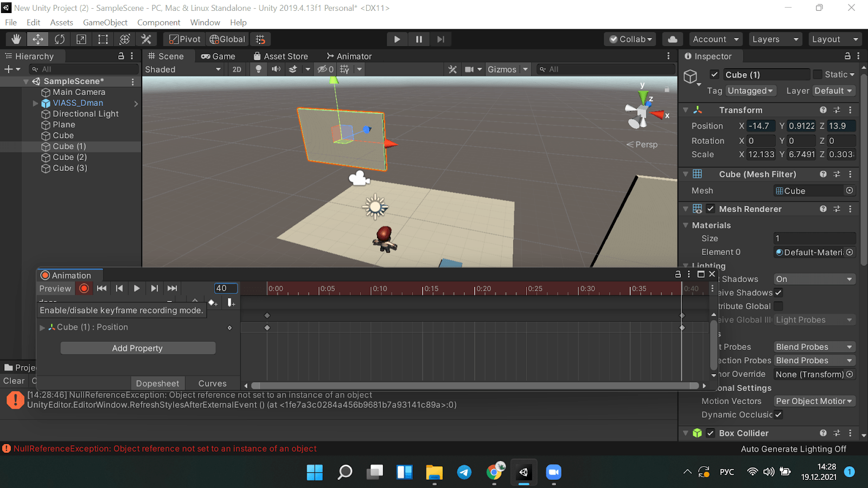The image size is (868, 488).
Task: Lock the Inspector panel
Action: pyautogui.click(x=847, y=56)
